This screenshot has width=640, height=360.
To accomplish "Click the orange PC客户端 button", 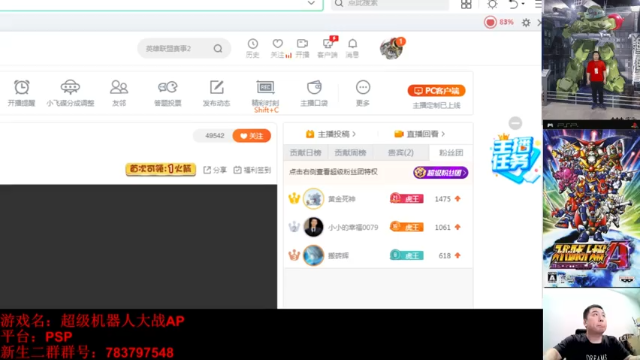I will pyautogui.click(x=436, y=91).
